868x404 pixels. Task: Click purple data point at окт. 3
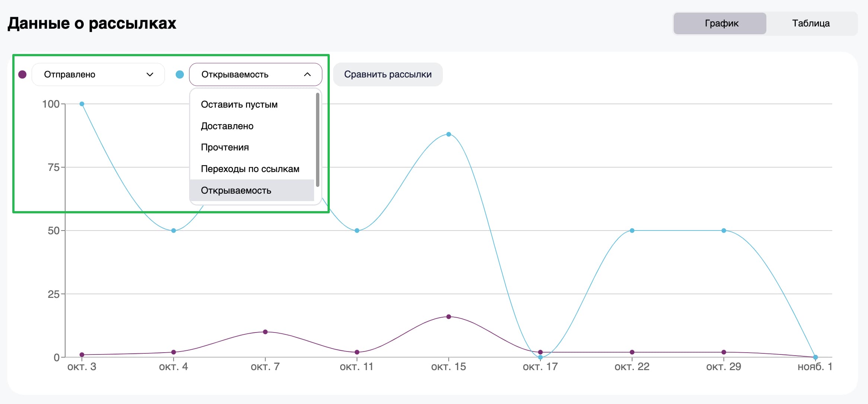coord(82,354)
